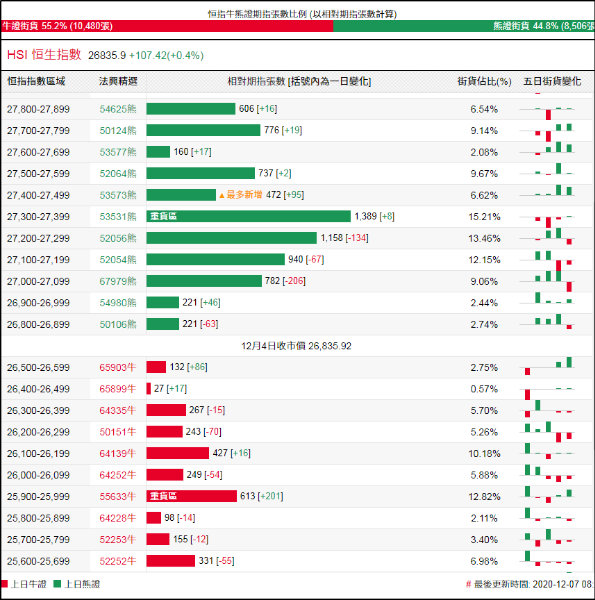
Task: Select the red 牛證街貨 55.2% ratio bar
Action: (167, 26)
